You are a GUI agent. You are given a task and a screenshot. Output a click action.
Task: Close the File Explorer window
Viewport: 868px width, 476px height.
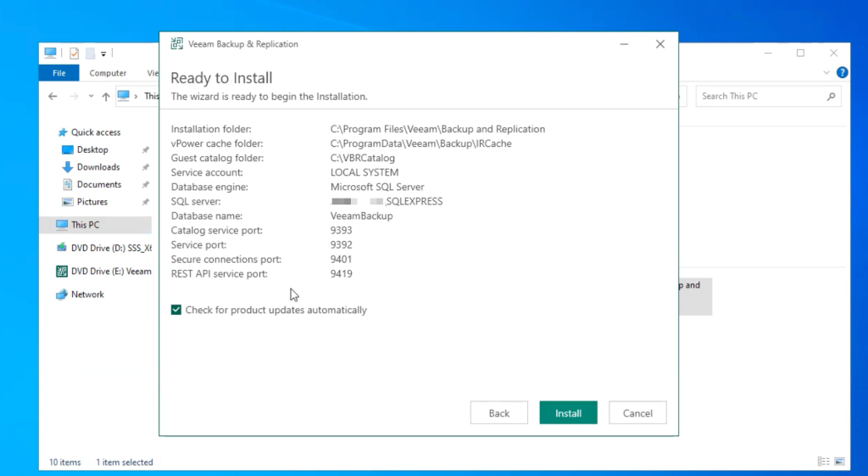click(x=834, y=53)
